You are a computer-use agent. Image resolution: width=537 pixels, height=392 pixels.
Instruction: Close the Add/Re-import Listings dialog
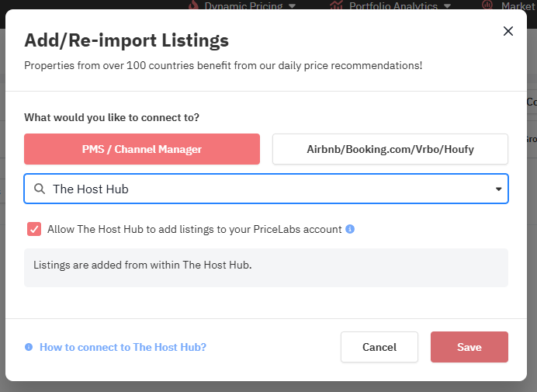[508, 31]
